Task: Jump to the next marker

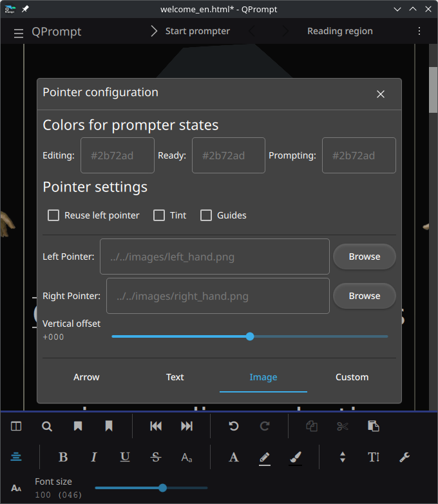Action: (x=187, y=426)
